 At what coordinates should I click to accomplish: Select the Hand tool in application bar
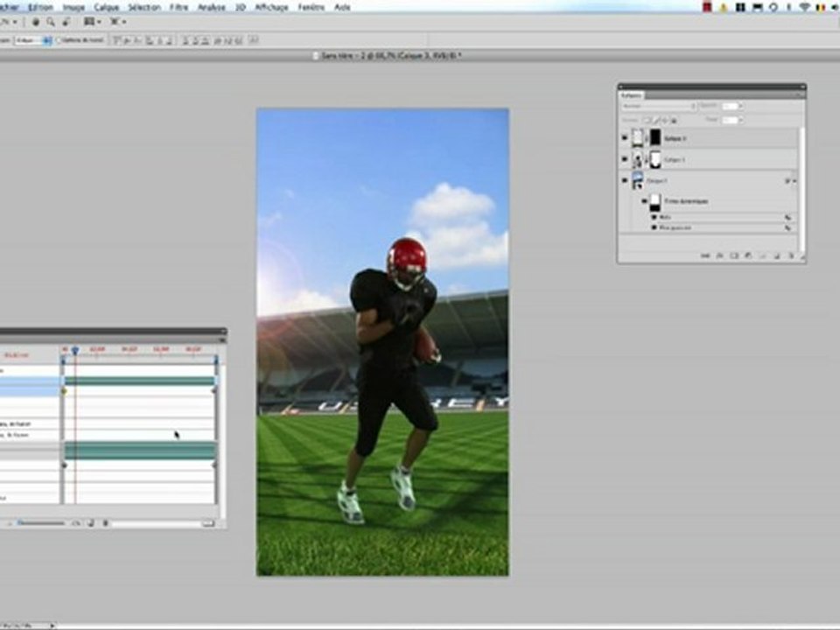[x=35, y=22]
